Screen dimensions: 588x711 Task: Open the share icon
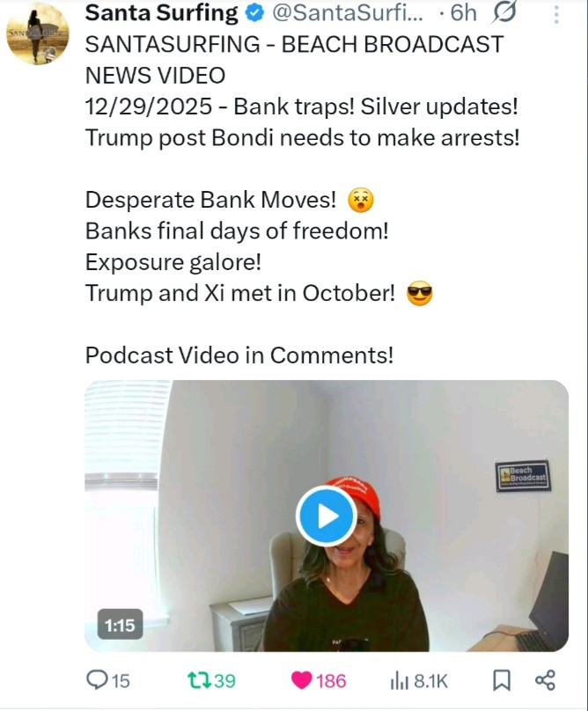click(x=545, y=680)
